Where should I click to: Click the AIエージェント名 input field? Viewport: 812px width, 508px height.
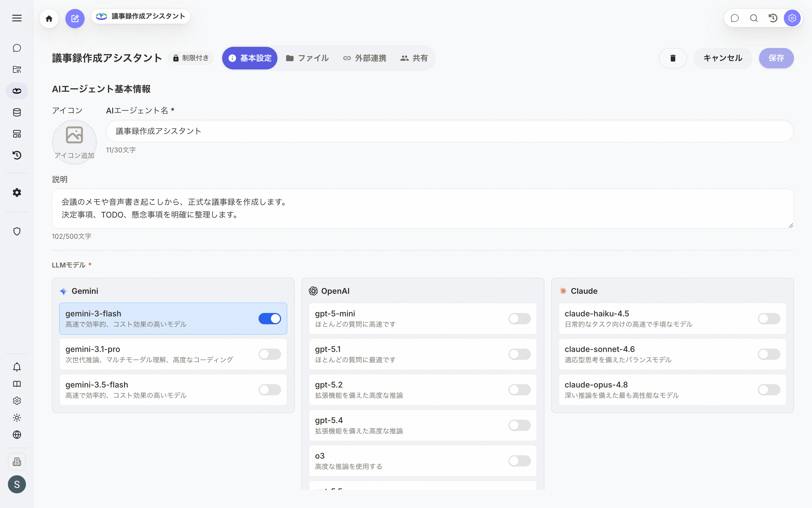(x=450, y=131)
